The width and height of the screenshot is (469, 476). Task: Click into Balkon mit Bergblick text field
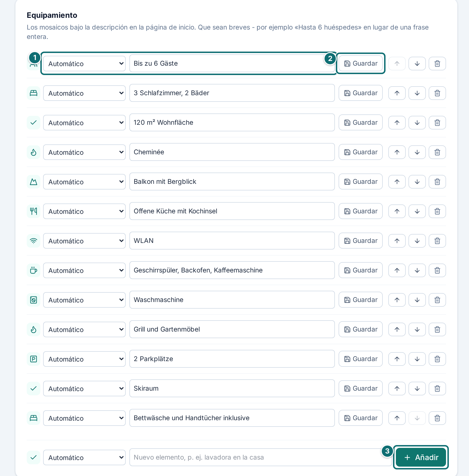(232, 181)
